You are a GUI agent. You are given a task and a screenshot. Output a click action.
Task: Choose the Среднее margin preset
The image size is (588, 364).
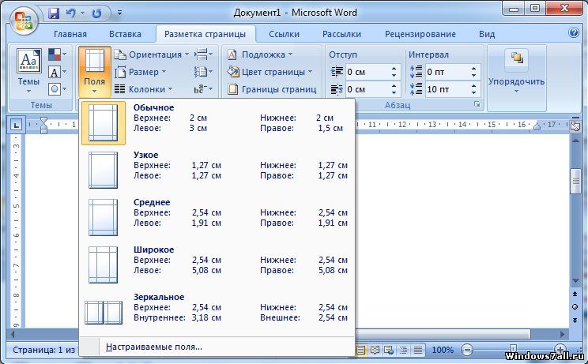217,217
